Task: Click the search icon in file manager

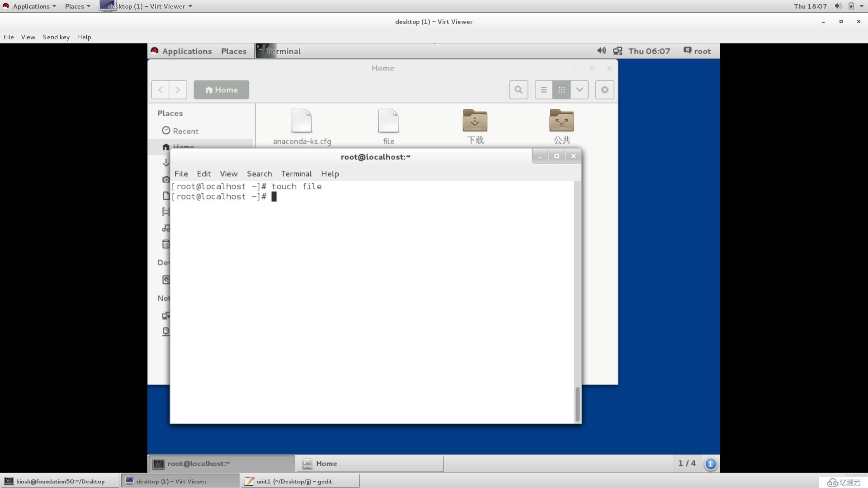Action: [518, 89]
